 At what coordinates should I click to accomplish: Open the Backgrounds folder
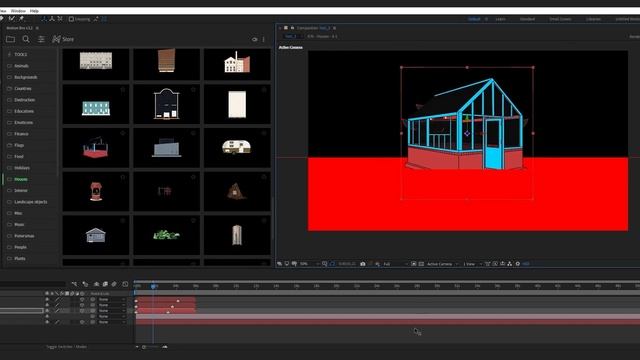[x=25, y=77]
